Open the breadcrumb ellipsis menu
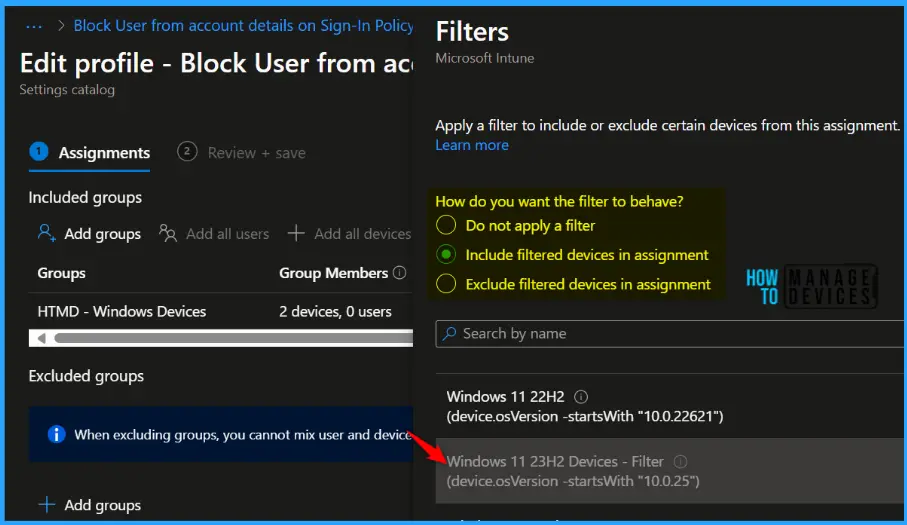The image size is (907, 525). coord(34,26)
